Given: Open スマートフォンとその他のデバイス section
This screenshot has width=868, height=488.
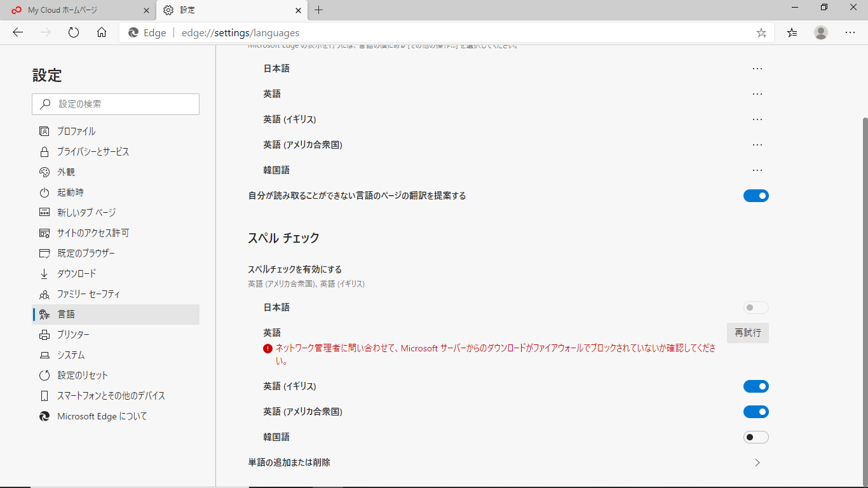Looking at the screenshot, I should (x=116, y=395).
